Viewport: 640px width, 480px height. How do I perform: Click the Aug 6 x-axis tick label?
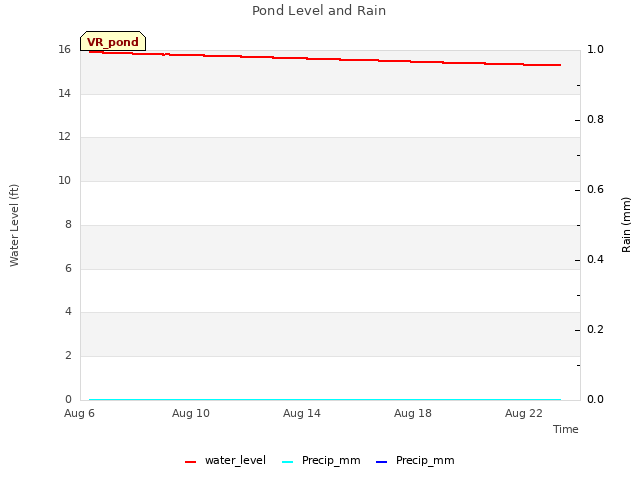click(79, 413)
